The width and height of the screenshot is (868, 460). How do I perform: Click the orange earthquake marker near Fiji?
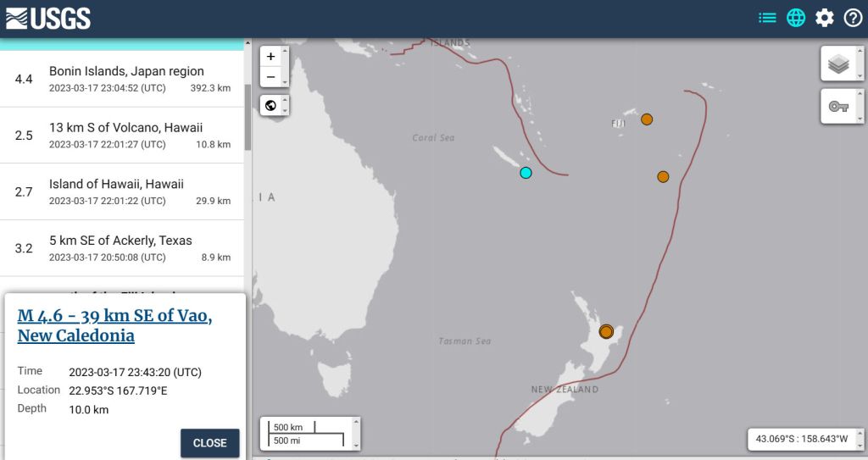pyautogui.click(x=647, y=119)
